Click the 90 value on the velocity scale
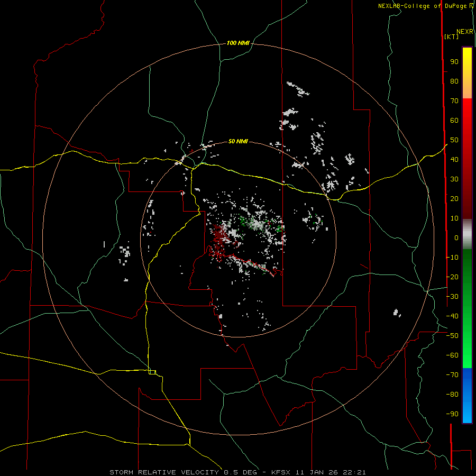 (454, 62)
